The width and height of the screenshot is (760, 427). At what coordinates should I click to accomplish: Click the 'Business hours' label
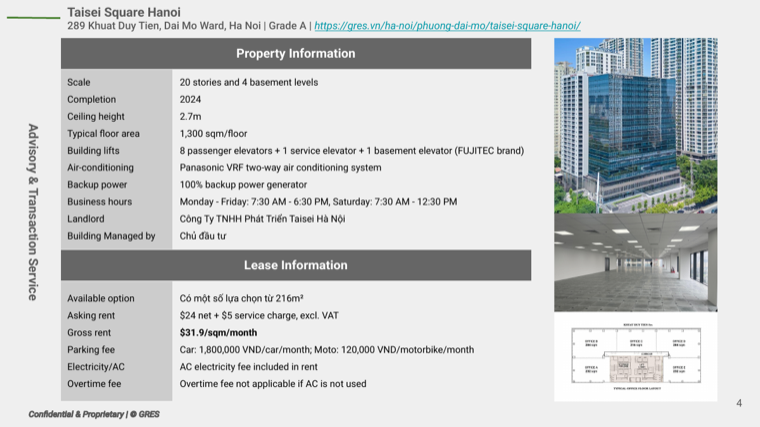(99, 202)
